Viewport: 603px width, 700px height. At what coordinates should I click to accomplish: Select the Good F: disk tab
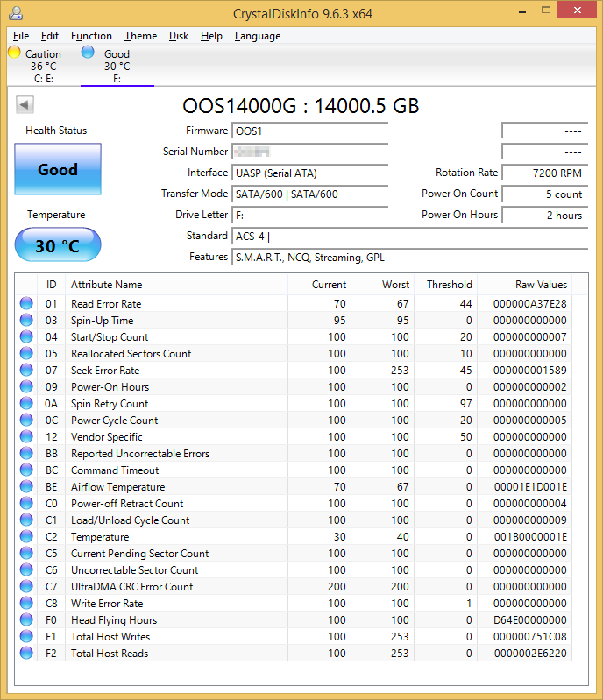[x=117, y=66]
